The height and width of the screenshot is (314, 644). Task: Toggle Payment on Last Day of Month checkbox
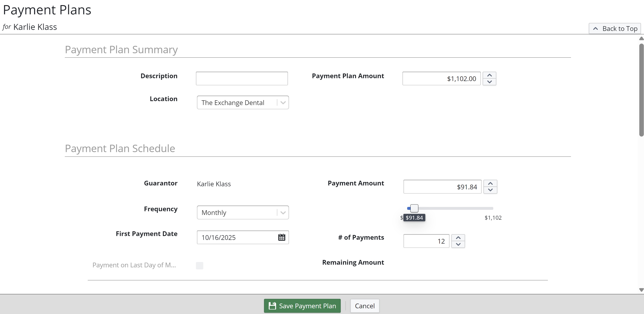(200, 265)
